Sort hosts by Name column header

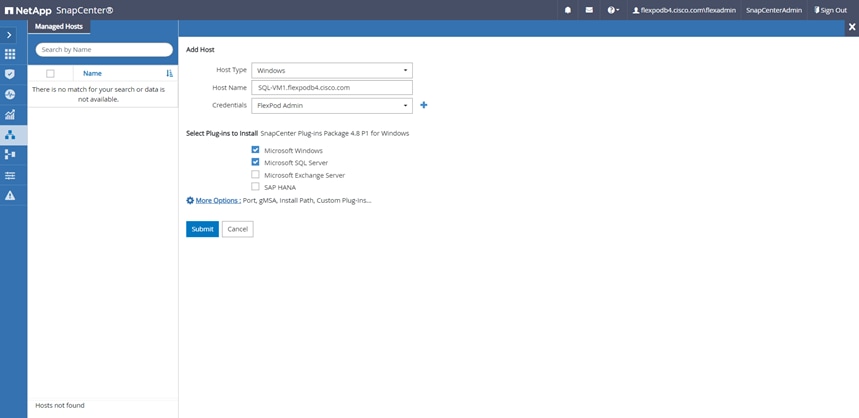92,73
